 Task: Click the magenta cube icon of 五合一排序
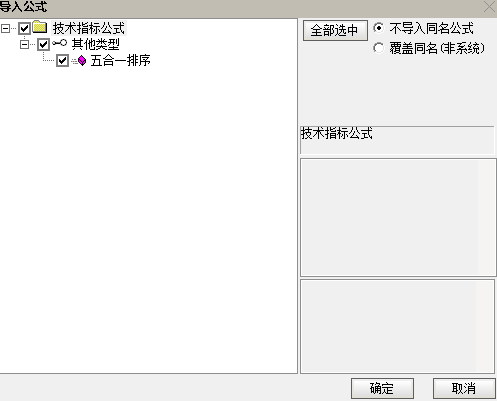pos(82,61)
